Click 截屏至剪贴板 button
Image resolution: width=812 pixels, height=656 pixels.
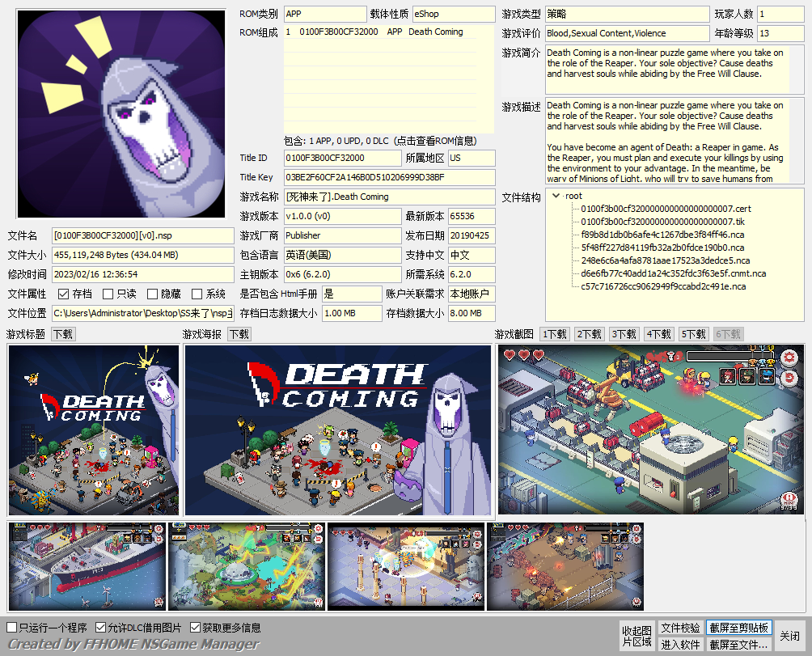[739, 628]
